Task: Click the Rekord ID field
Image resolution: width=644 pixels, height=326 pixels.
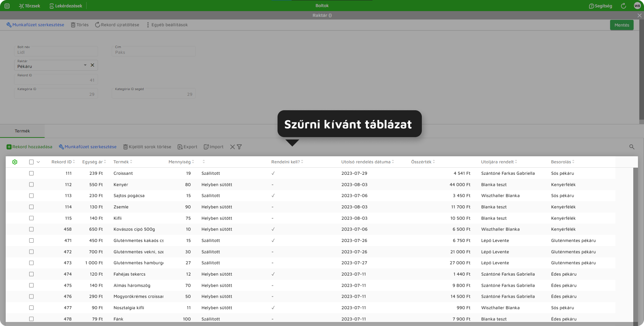Action: 56,79
